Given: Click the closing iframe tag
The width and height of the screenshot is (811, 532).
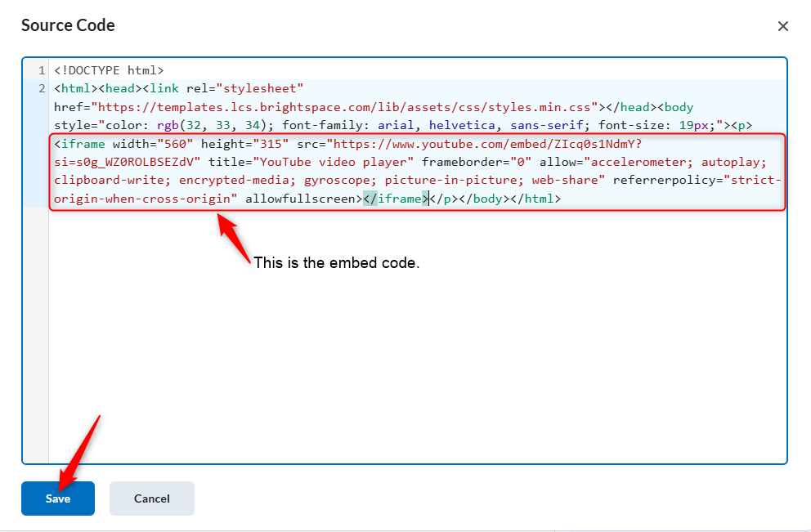Looking at the screenshot, I should coord(397,199).
